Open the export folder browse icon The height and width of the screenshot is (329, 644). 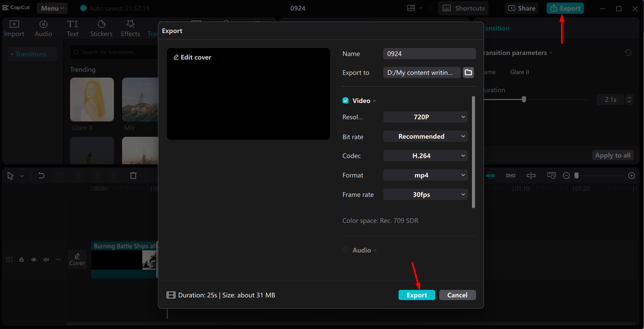[x=468, y=73]
